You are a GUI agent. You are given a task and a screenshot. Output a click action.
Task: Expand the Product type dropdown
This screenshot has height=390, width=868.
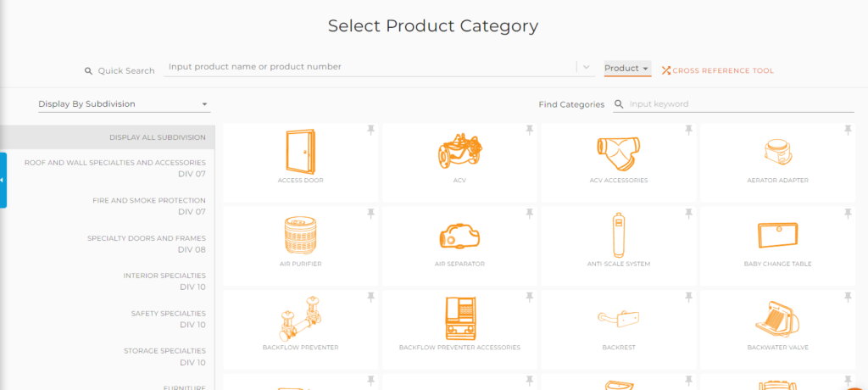628,68
